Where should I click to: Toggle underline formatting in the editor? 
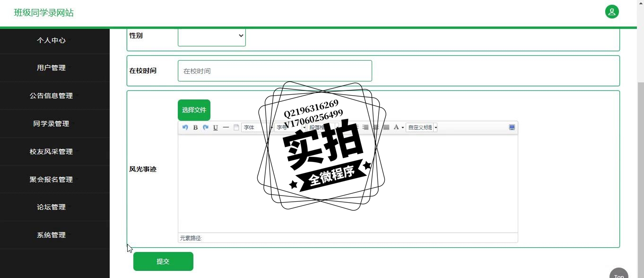click(216, 127)
